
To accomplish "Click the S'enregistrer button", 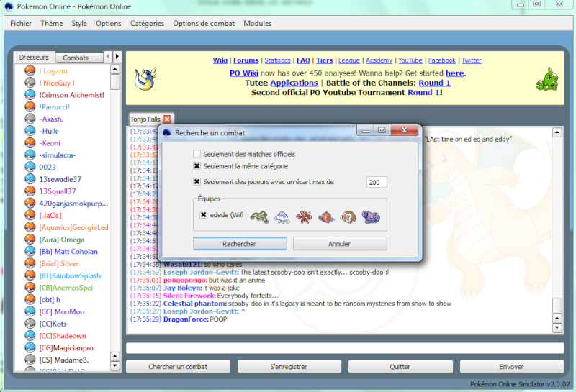I will pyautogui.click(x=289, y=366).
